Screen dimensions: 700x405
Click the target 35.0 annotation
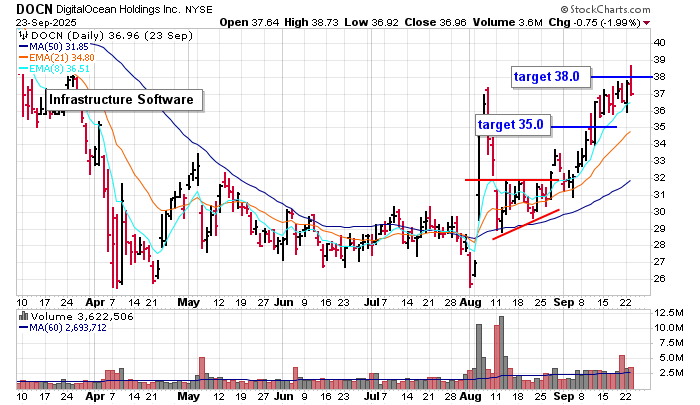[x=511, y=125]
